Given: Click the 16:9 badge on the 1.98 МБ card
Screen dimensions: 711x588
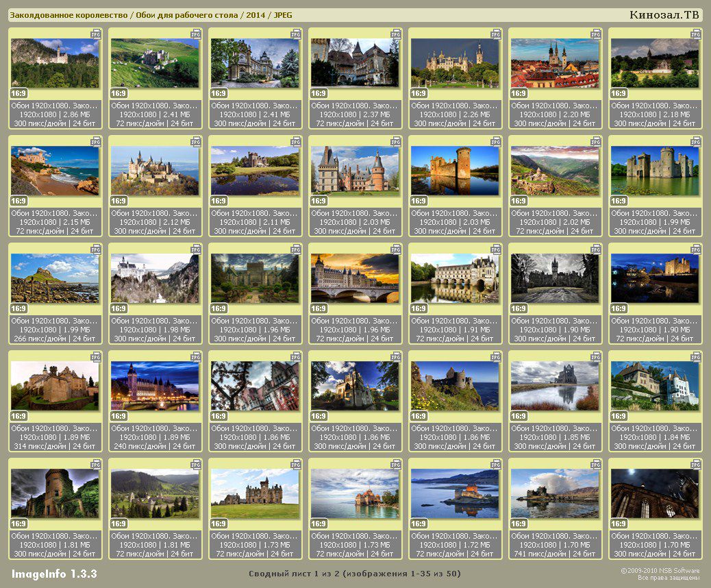Looking at the screenshot, I should 118,308.
